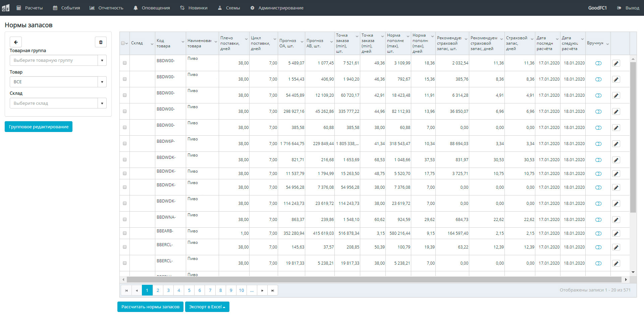
Task: Click pencil icon for the 1 716 644,75 row
Action: pyautogui.click(x=616, y=144)
